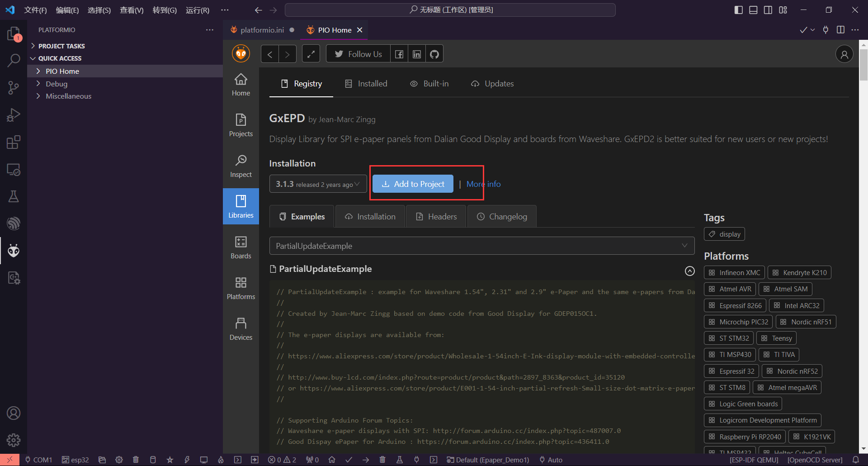
Task: Open the Explorer view in activity bar
Action: point(14,33)
